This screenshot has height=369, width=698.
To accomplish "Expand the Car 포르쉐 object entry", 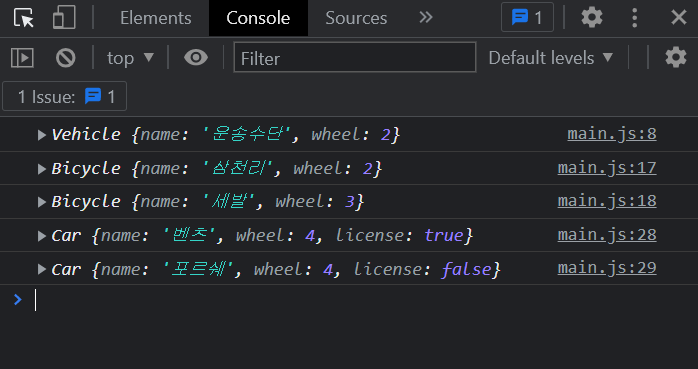I will (x=41, y=269).
